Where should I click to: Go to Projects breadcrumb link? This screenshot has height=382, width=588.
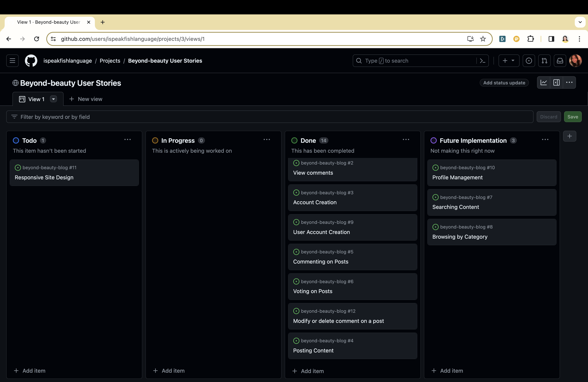point(110,61)
